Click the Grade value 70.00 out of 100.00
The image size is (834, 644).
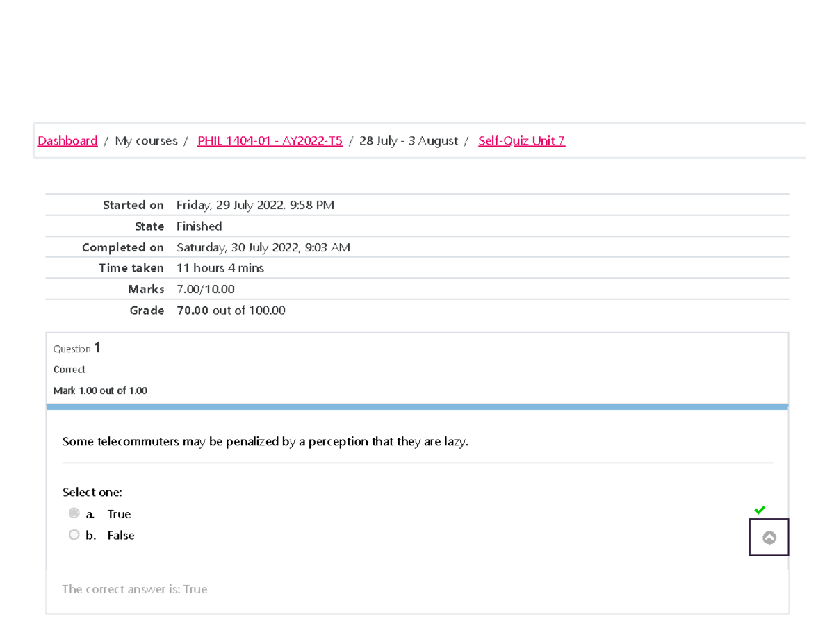coord(231,311)
